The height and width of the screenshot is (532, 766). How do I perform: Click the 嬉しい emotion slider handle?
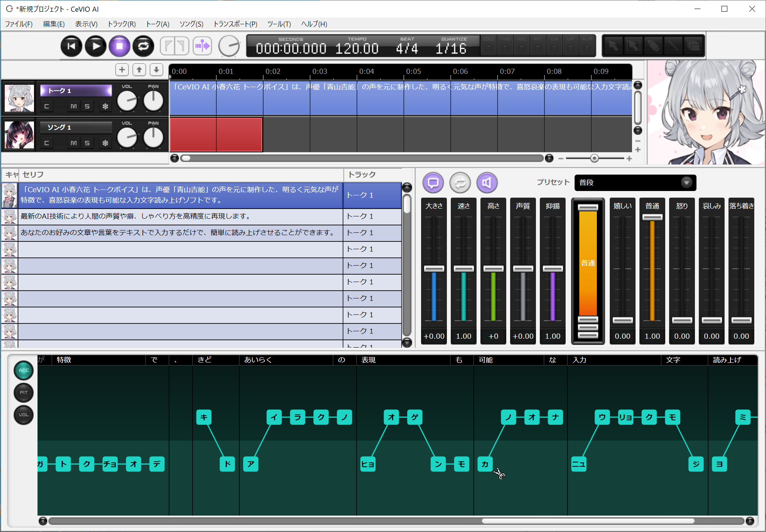pos(623,320)
